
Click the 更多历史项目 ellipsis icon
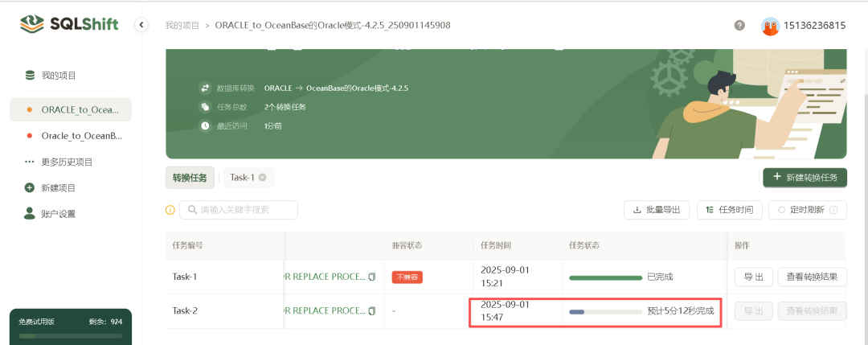click(x=30, y=162)
